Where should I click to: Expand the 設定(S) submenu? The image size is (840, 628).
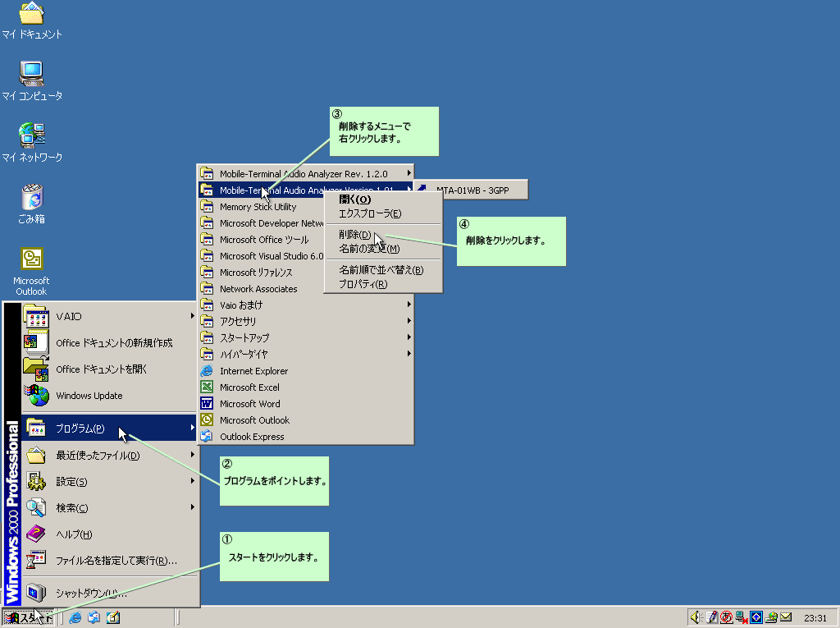[109, 481]
